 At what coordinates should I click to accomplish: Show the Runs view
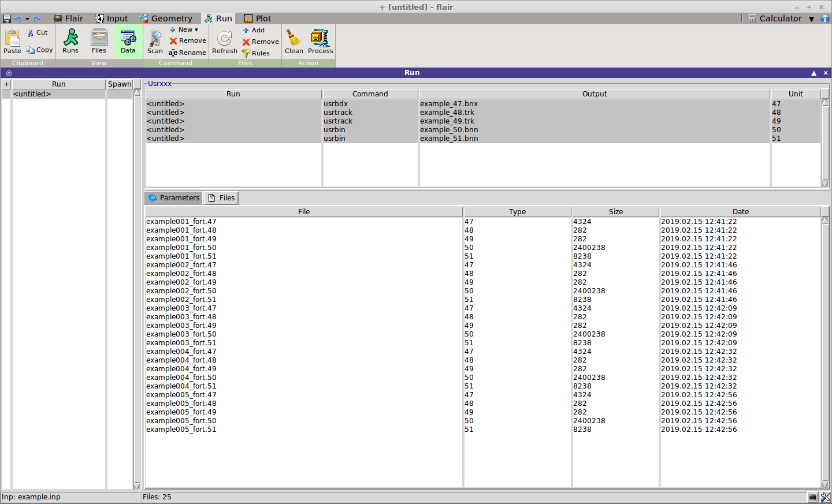tap(70, 42)
